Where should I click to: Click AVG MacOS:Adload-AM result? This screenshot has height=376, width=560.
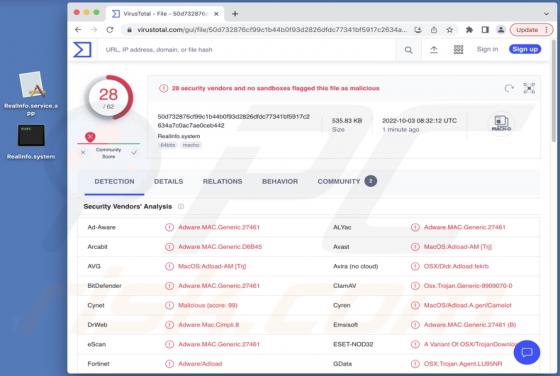[x=212, y=266]
